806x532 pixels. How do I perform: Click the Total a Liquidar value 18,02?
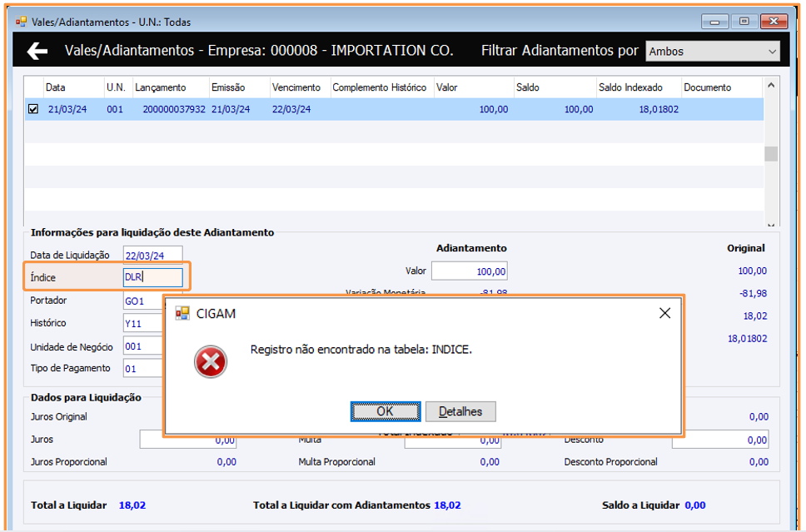132,505
